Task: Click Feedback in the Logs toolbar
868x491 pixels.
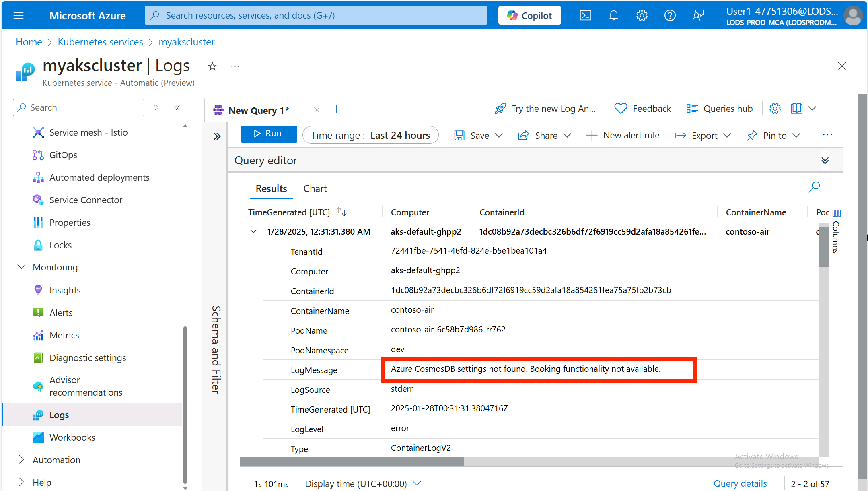Action: click(x=643, y=109)
